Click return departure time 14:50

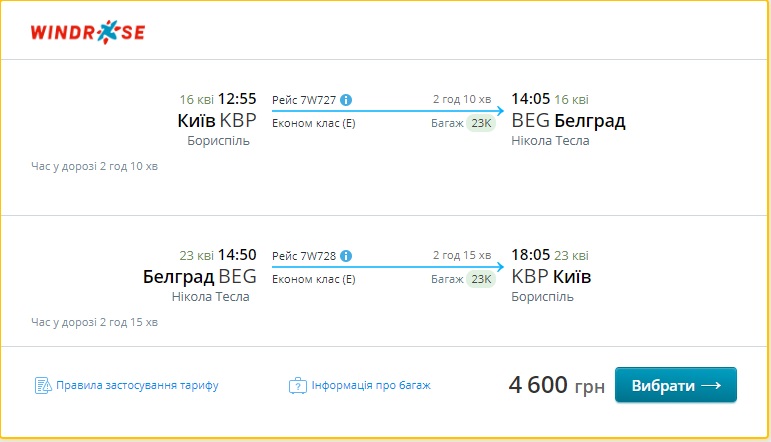237,253
